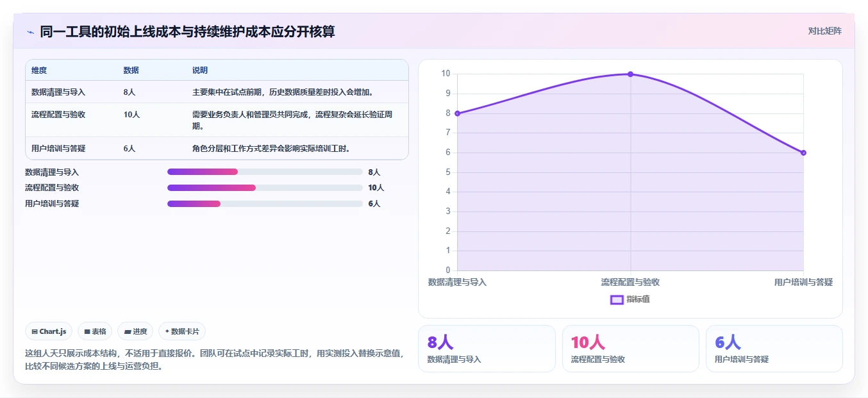Screen dimensions: 868x398
Task: Click the 进度 tag chip
Action: coord(135,331)
